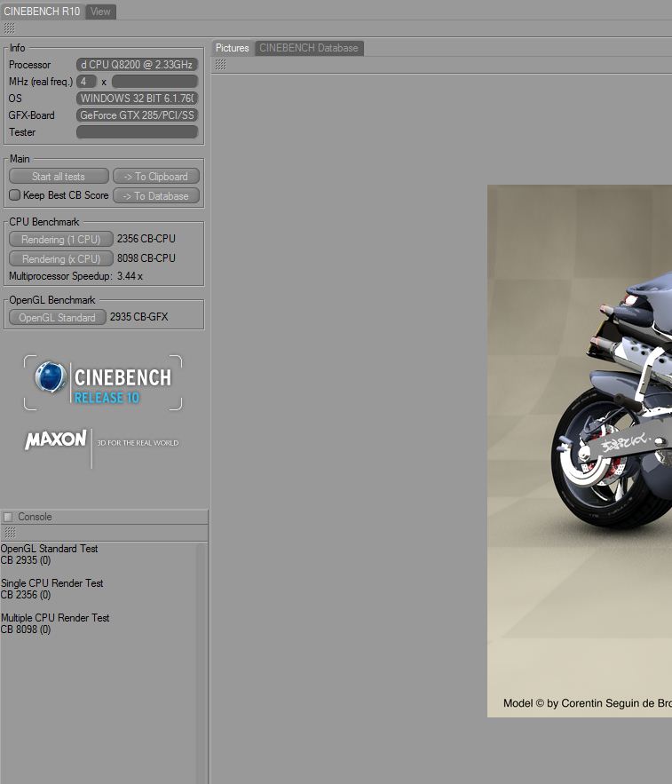The image size is (672, 784).
Task: Click the empty MHz frequency field
Action: pos(155,82)
